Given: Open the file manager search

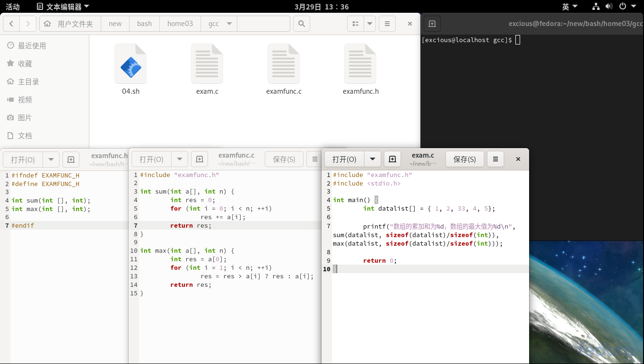Looking at the screenshot, I should pos(302,24).
